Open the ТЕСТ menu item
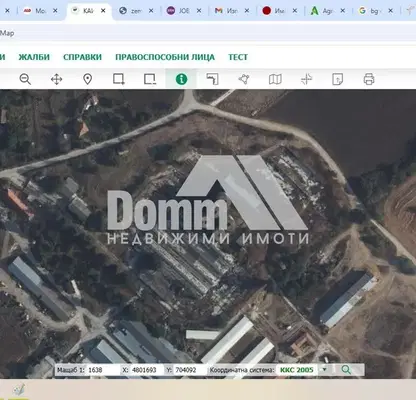The width and height of the screenshot is (416, 400). point(238,57)
